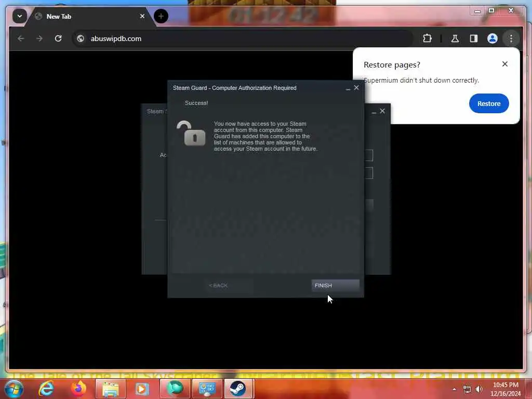Open the browser three-dot menu
This screenshot has height=399, width=532.
[511, 38]
